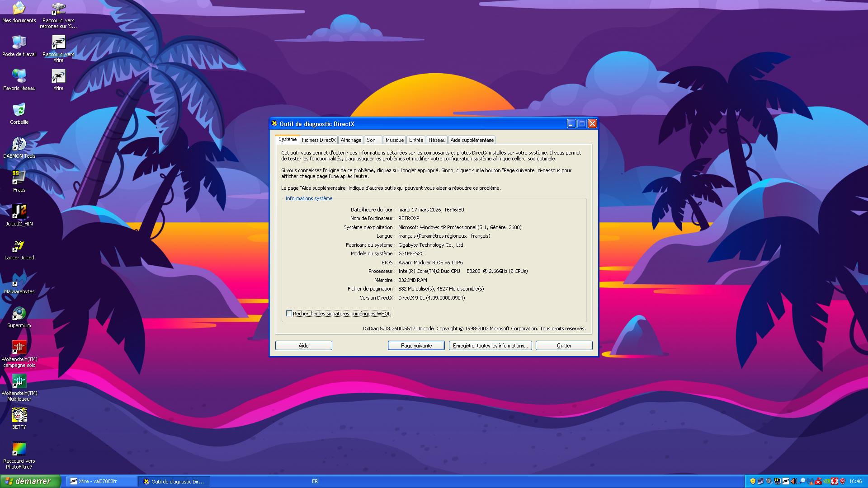The width and height of the screenshot is (868, 488).
Task: Open the Malwarebytes desktop shortcut
Action: [19, 280]
